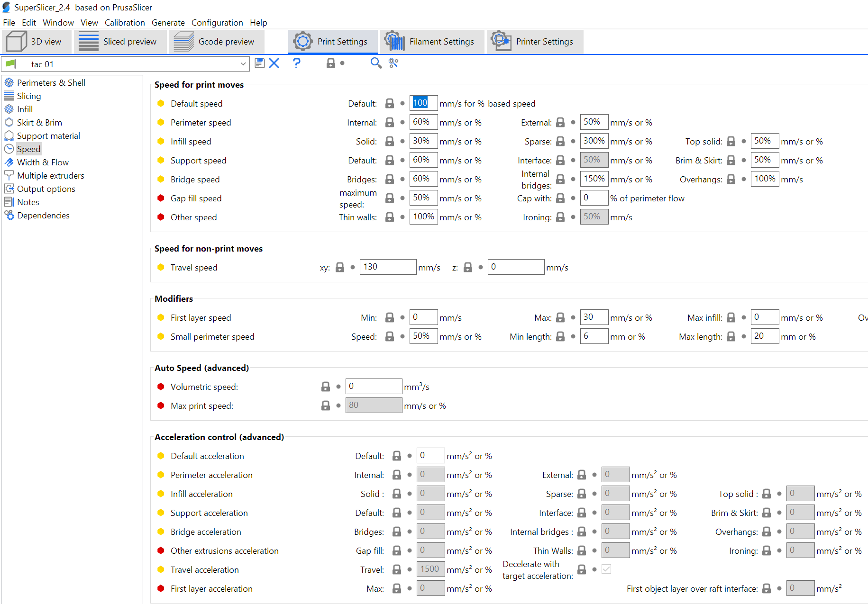868x604 pixels.
Task: Switch to Printer Settings tab
Action: tap(535, 42)
